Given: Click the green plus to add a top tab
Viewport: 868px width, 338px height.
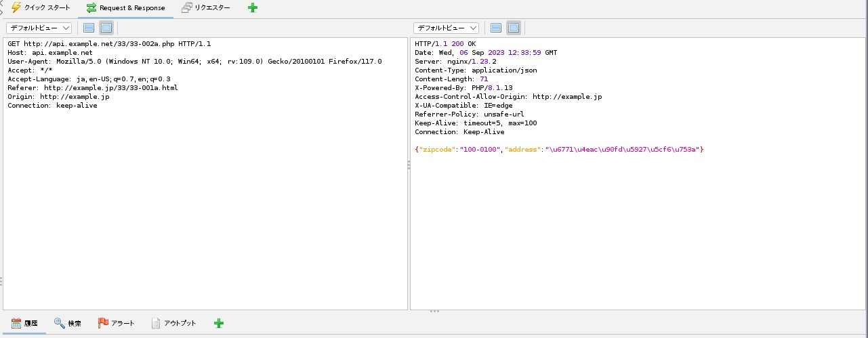Looking at the screenshot, I should (x=252, y=8).
